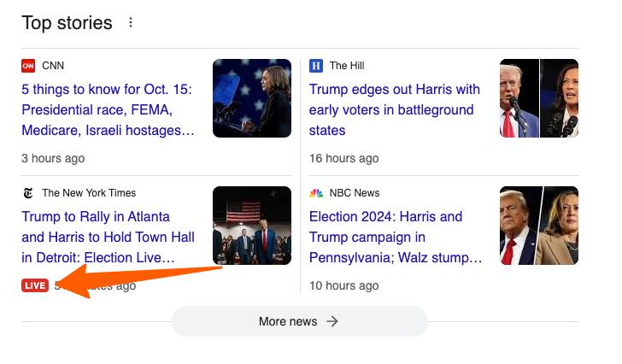Click The Hill source name

tap(347, 66)
